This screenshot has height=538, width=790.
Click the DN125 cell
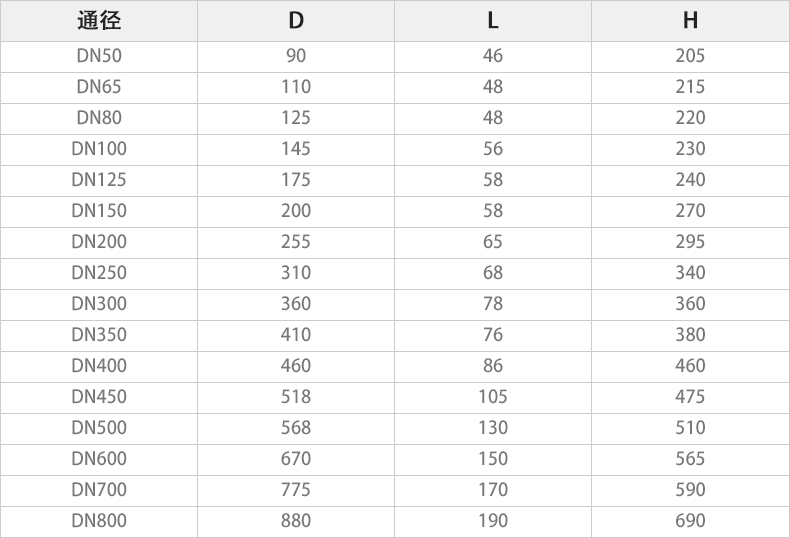coord(99,180)
